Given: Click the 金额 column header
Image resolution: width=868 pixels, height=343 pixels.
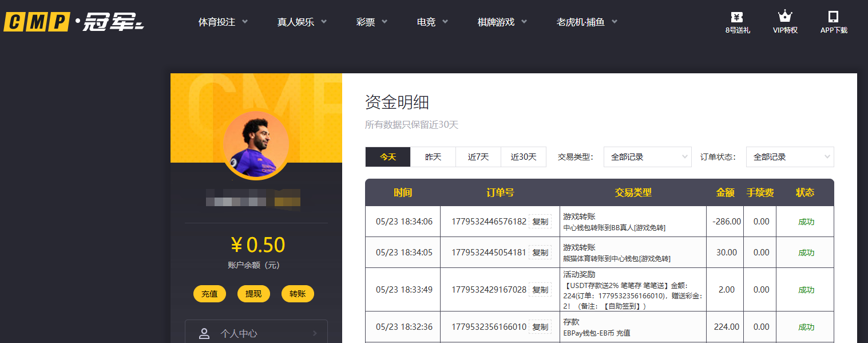Looking at the screenshot, I should point(725,193).
